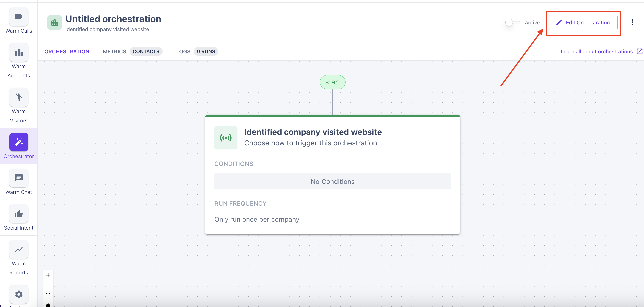644x307 pixels.
Task: Click the Edit Orchestration button
Action: pyautogui.click(x=583, y=23)
